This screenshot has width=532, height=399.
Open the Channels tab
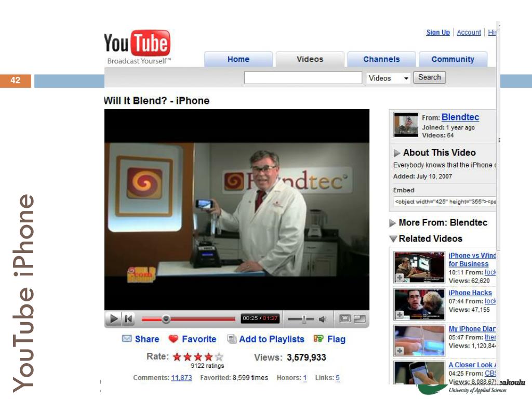click(381, 59)
